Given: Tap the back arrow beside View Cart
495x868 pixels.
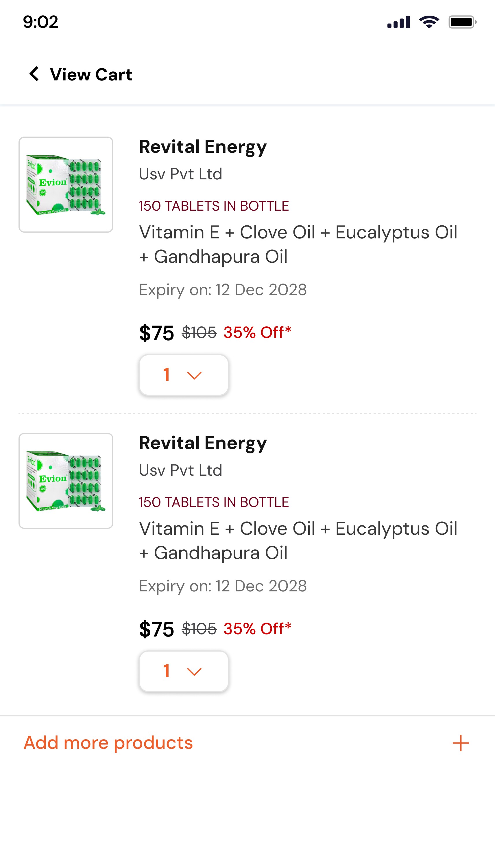Looking at the screenshot, I should [34, 74].
